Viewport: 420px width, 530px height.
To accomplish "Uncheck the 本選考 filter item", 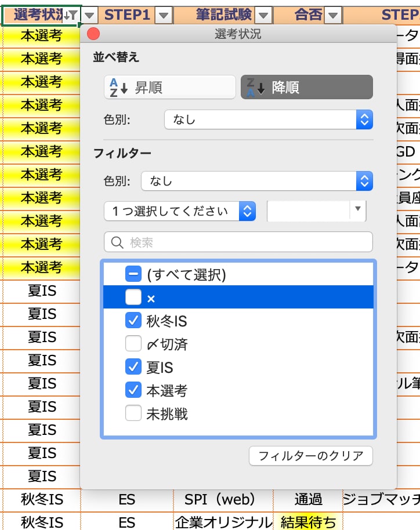I will (x=133, y=390).
